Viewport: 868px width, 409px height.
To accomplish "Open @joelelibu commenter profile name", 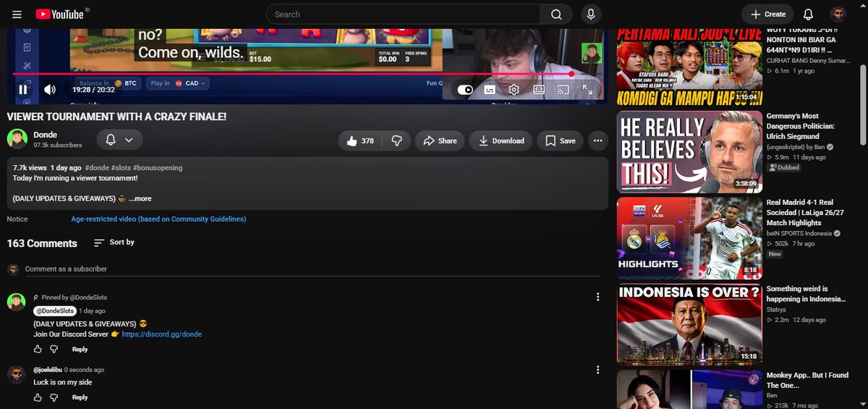I will 48,370.
